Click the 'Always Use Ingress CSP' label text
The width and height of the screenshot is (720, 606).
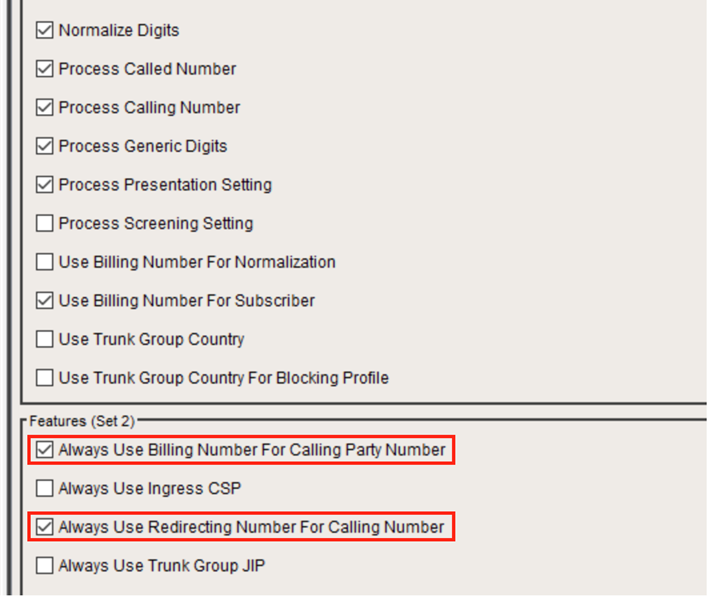(150, 489)
